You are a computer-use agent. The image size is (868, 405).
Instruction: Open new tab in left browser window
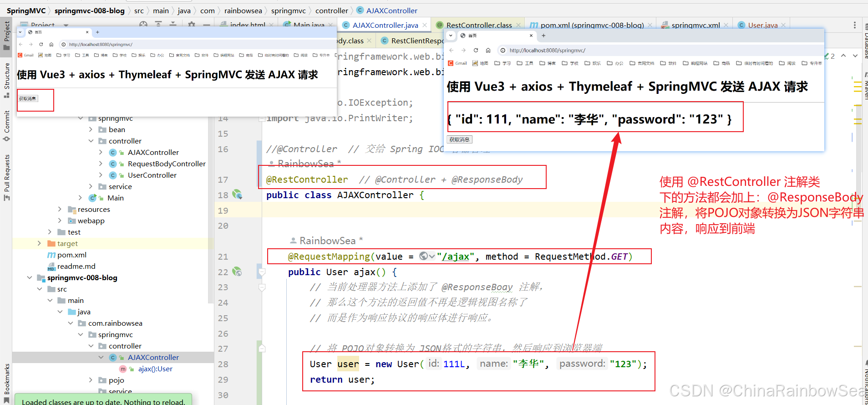point(97,32)
